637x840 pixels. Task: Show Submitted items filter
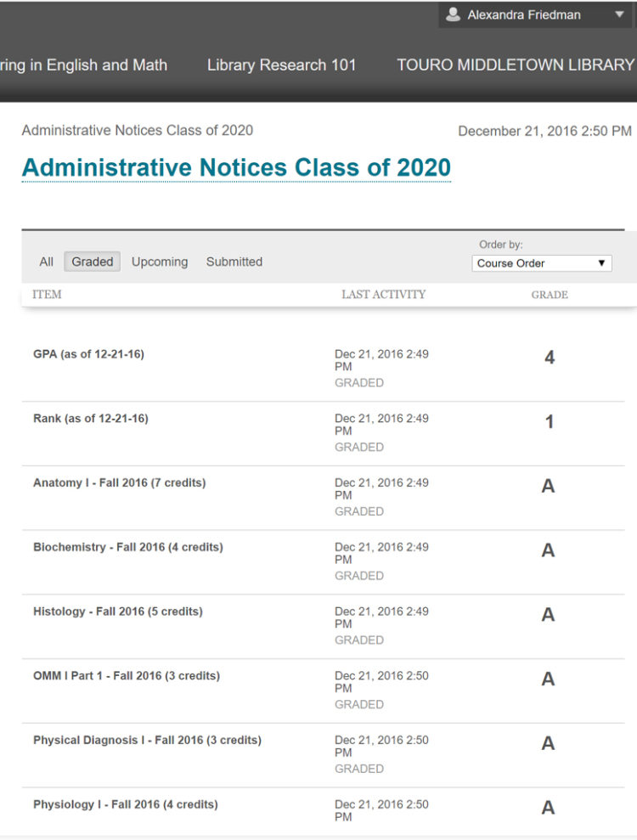(x=234, y=262)
